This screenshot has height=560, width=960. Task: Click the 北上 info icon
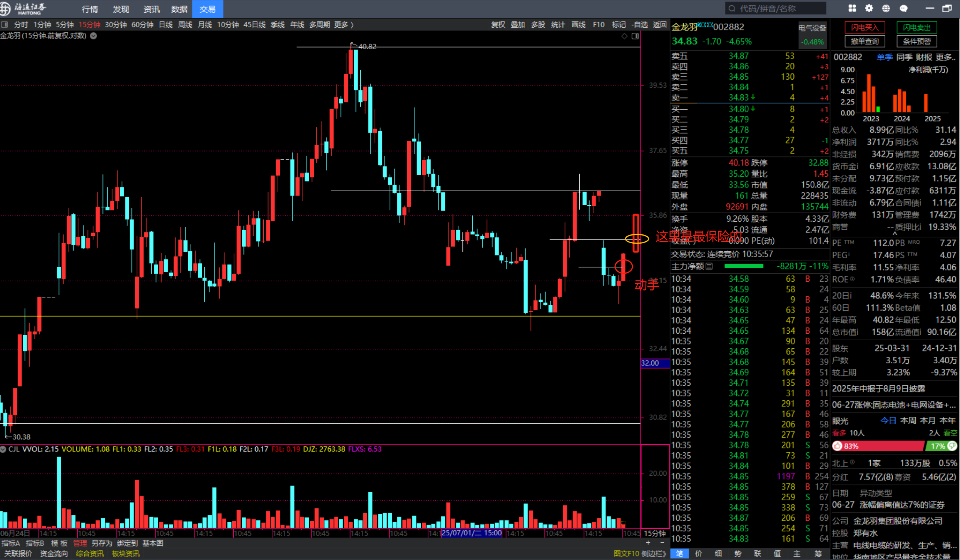[x=852, y=462]
